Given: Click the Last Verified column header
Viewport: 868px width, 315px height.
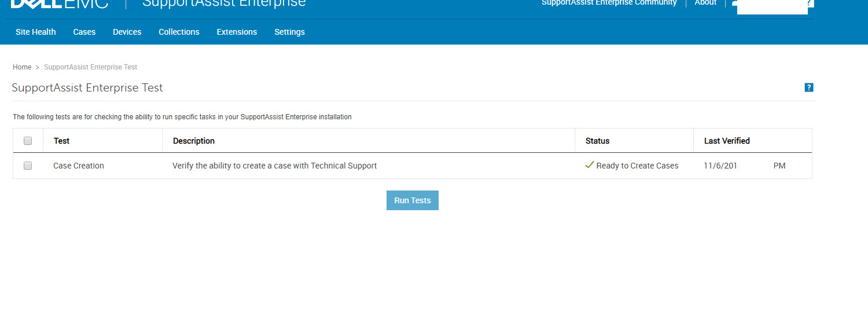Looking at the screenshot, I should (727, 141).
